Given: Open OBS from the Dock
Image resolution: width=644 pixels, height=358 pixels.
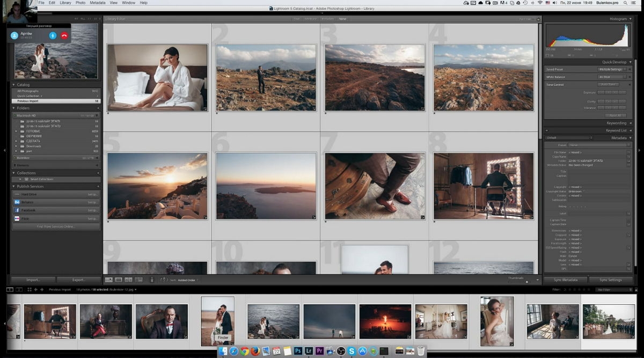Looking at the screenshot, I should (341, 350).
